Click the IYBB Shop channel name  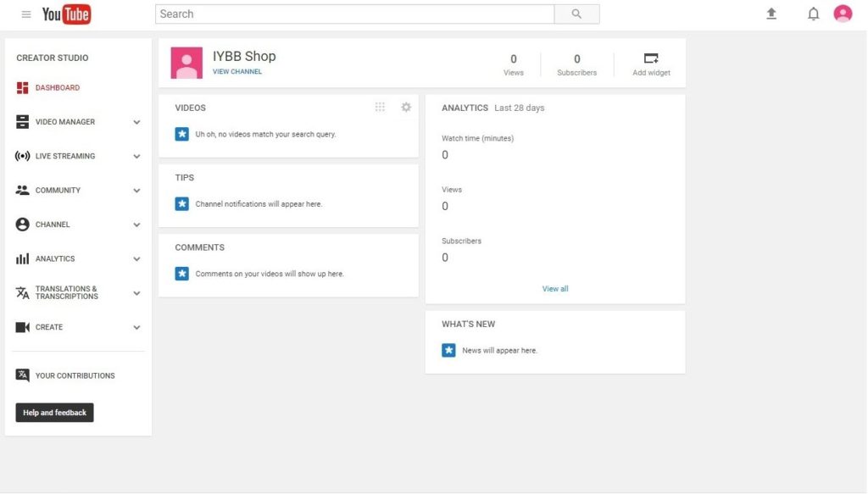244,57
